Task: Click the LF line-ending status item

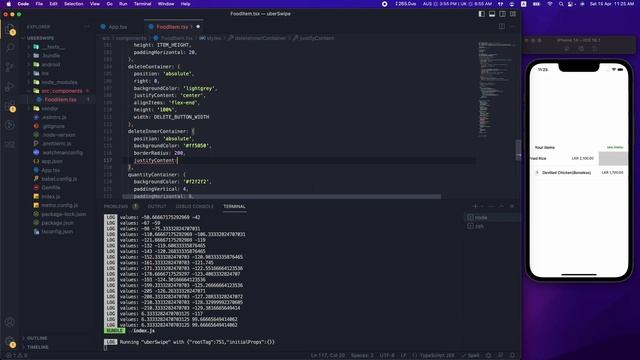Action: pyautogui.click(x=404, y=356)
